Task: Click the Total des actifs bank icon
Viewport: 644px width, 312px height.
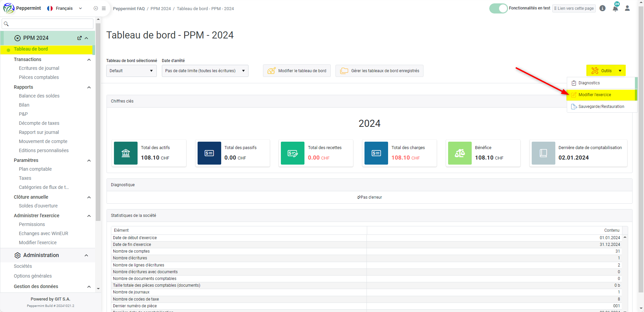Action: 126,153
